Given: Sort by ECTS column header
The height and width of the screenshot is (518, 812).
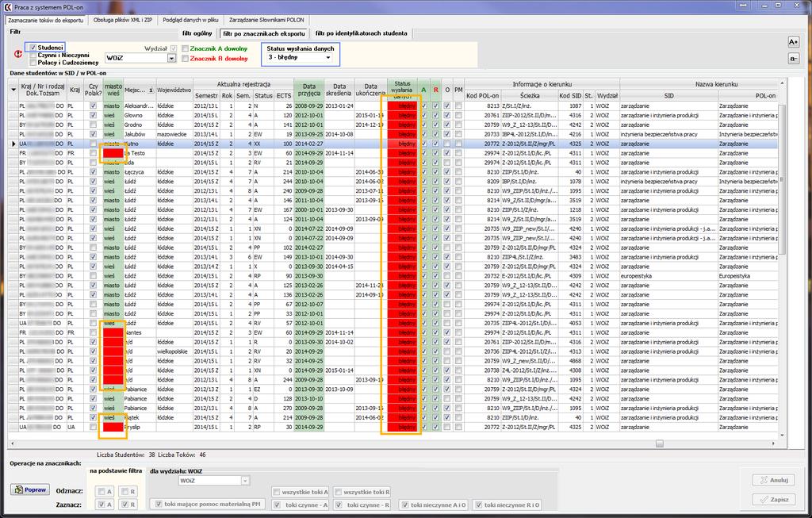Looking at the screenshot, I should coord(284,96).
